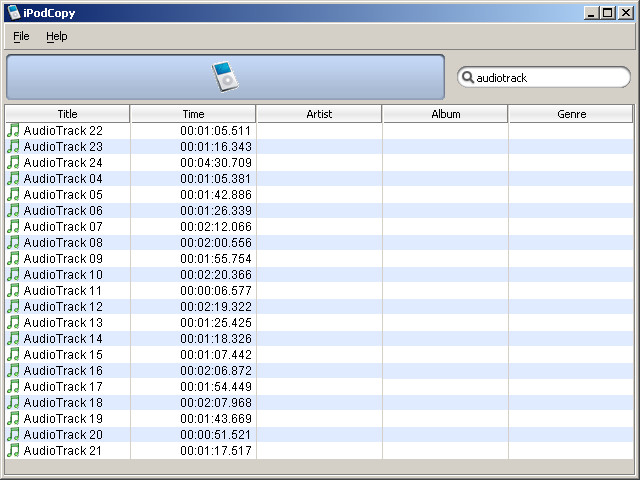The width and height of the screenshot is (640, 480).
Task: Click the music note icon for AudioTrack 12
Action: 13,307
